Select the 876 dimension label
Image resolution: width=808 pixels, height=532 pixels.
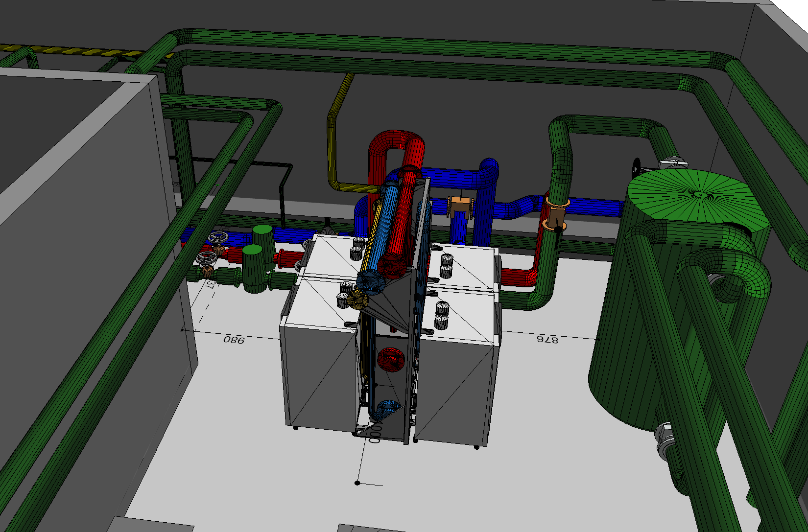547,339
